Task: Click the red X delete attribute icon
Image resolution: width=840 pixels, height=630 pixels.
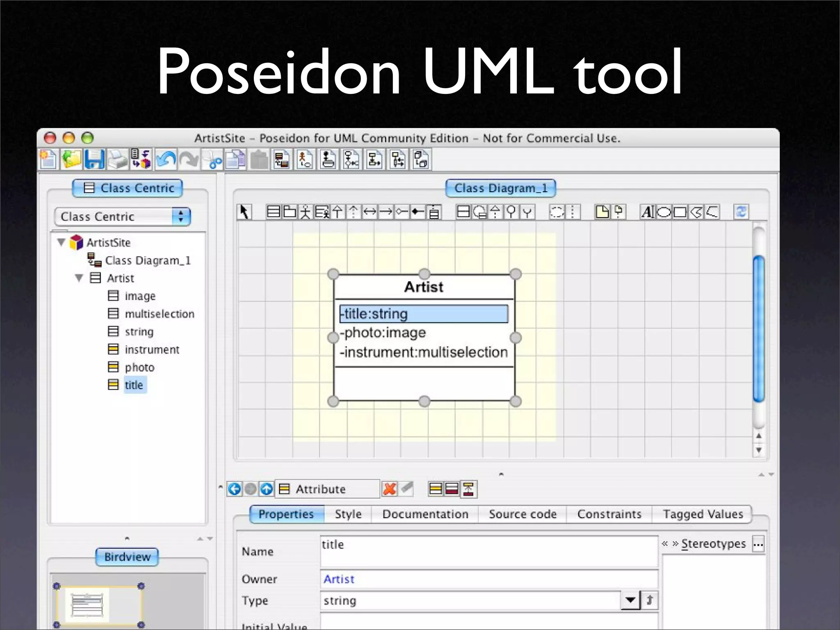Action: [389, 489]
